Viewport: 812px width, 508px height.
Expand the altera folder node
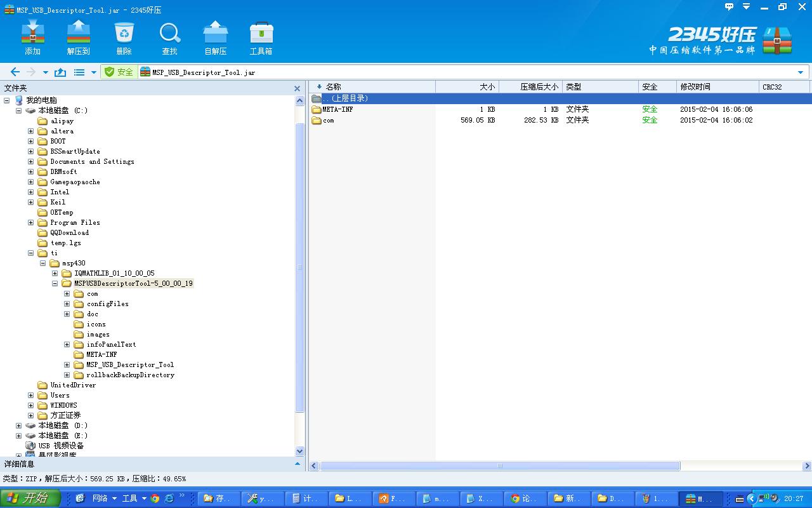(30, 131)
